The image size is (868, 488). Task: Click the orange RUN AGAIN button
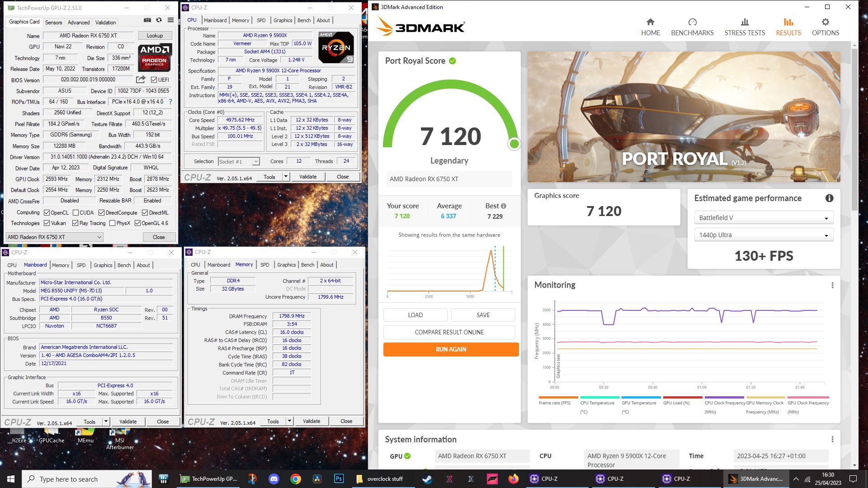[451, 349]
